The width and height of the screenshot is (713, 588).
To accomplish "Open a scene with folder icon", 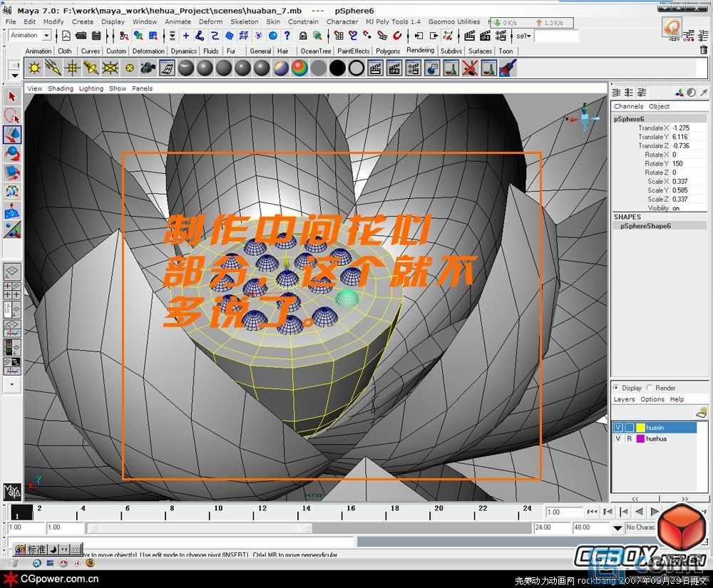I will 81,36.
